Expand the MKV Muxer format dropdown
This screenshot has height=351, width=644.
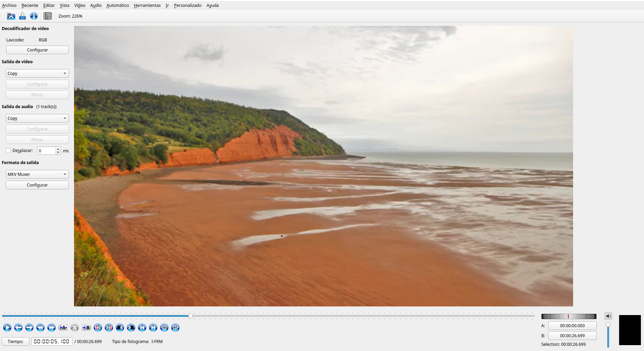(x=37, y=174)
